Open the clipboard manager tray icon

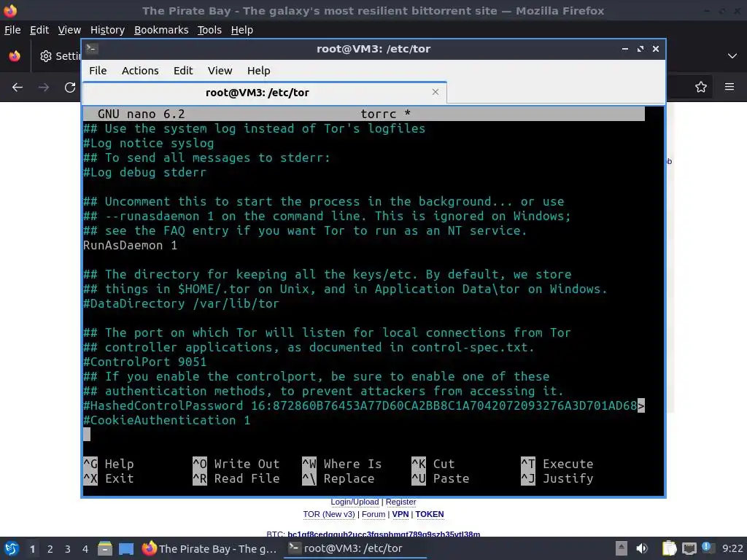[x=669, y=548]
